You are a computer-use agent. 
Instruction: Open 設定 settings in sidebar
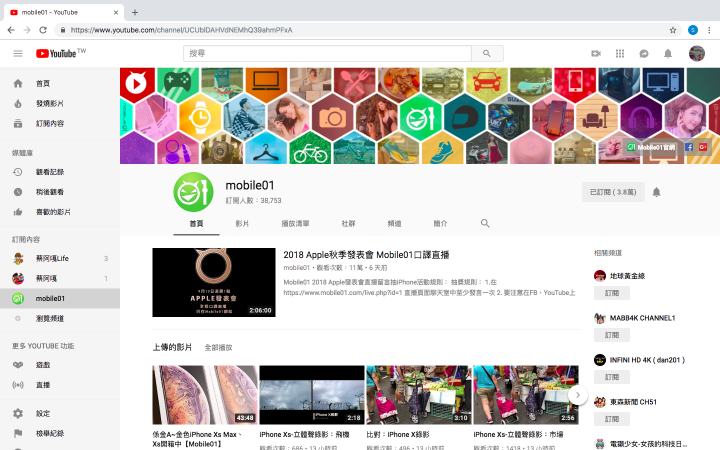pyautogui.click(x=60, y=413)
